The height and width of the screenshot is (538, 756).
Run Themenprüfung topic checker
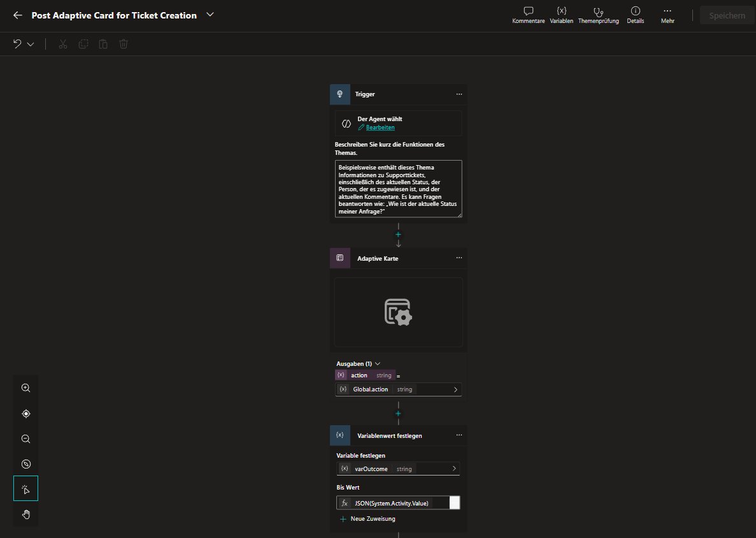click(x=598, y=15)
